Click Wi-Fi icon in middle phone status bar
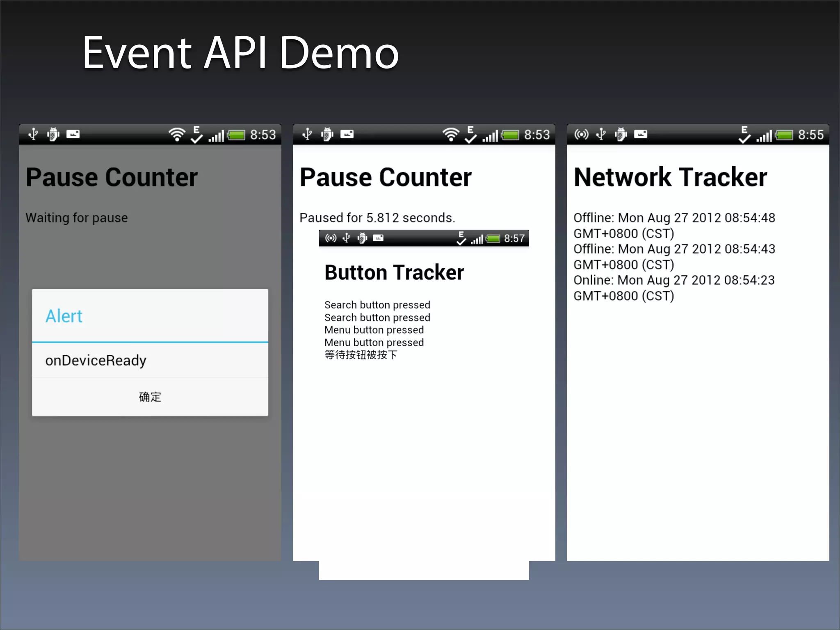Screen dimensions: 840x630 [x=451, y=134]
